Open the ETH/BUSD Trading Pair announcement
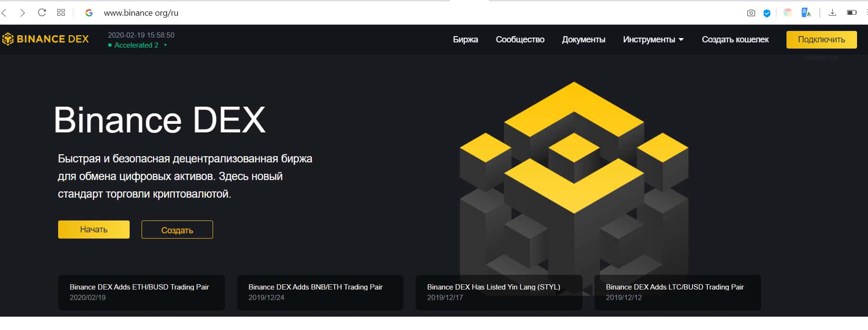This screenshot has width=868, height=330. tap(141, 292)
